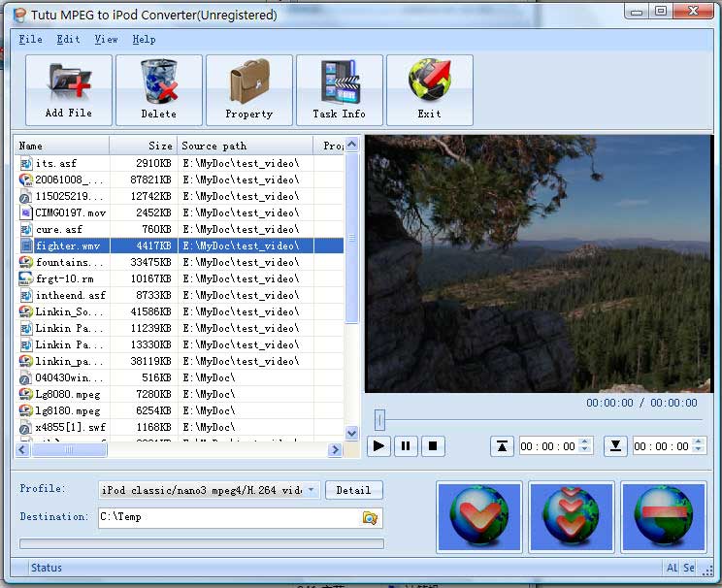Screen dimensions: 722x588
Task: Click the horizontal scroll left arrow
Action: click(x=22, y=450)
